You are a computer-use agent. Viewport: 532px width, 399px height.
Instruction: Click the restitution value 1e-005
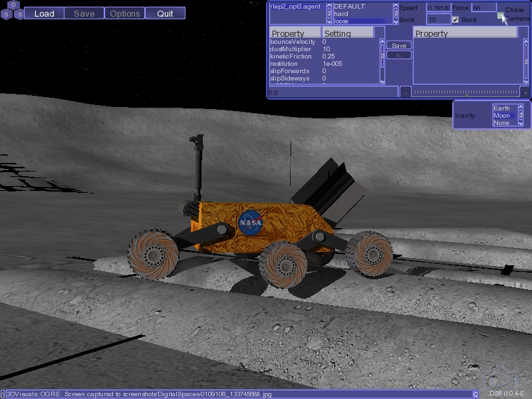pyautogui.click(x=332, y=64)
